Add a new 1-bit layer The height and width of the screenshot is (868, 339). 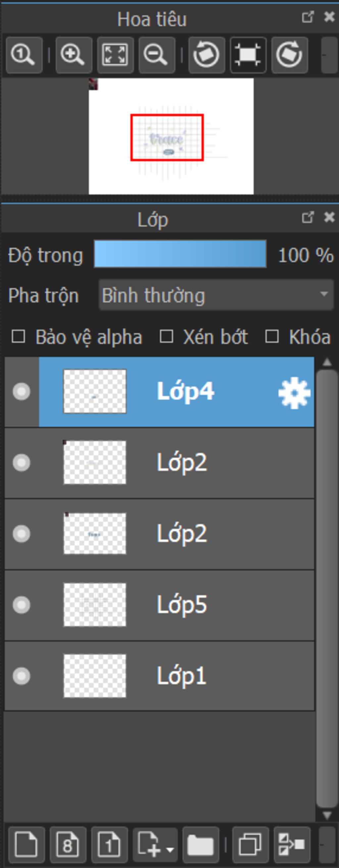[x=109, y=844]
